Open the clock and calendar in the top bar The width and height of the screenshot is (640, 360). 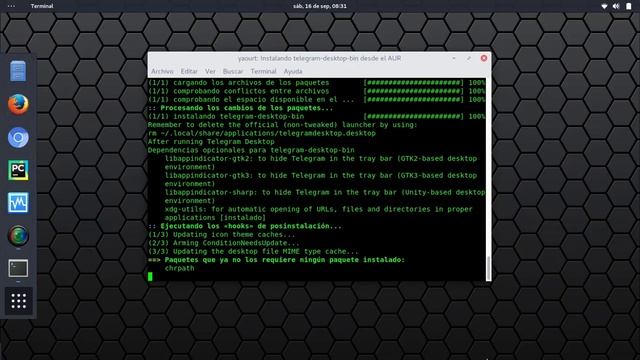pyautogui.click(x=320, y=6)
